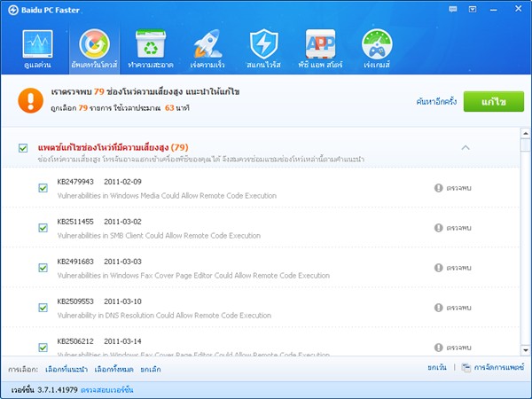This screenshot has width=532, height=399.
Task: Uncheck the KB2509553 patch checkbox
Action: point(43,308)
